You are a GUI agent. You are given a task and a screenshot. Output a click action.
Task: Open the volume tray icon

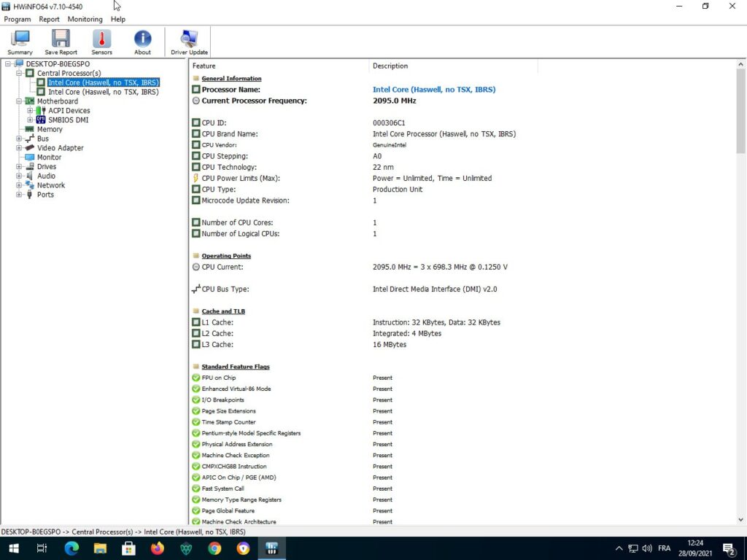pyautogui.click(x=647, y=548)
